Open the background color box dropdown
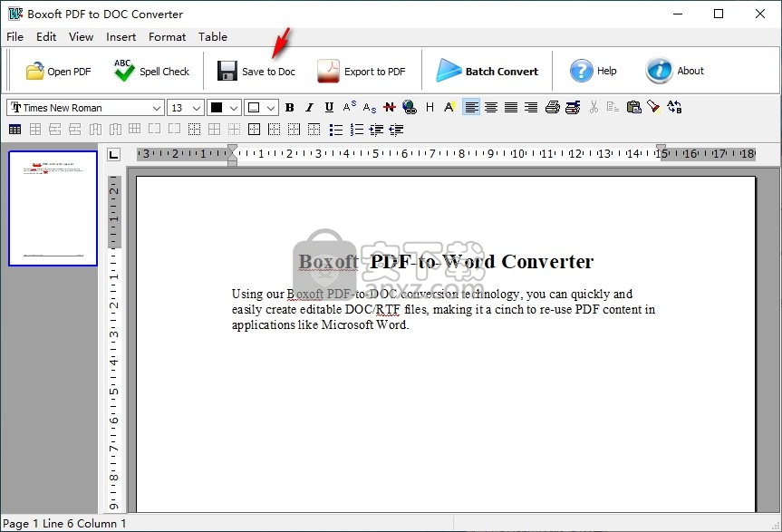 coord(271,108)
